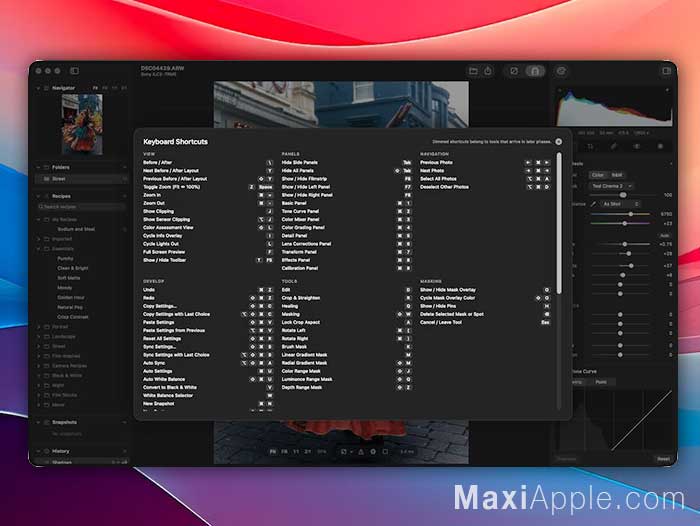Toggle highlight clipping indicator on histogram

coord(667,90)
